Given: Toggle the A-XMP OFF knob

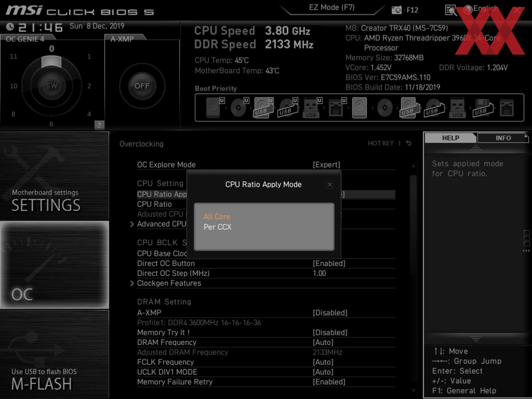Looking at the screenshot, I should (x=142, y=86).
